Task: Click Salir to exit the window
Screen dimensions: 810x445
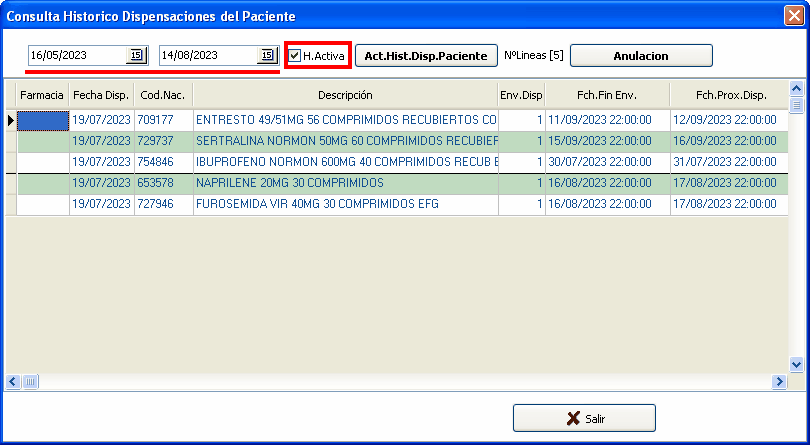Action: [584, 418]
